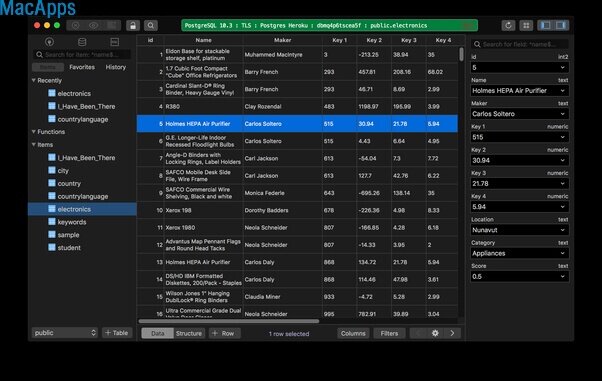The width and height of the screenshot is (602, 381).
Task: Click the + Table button
Action: point(117,333)
